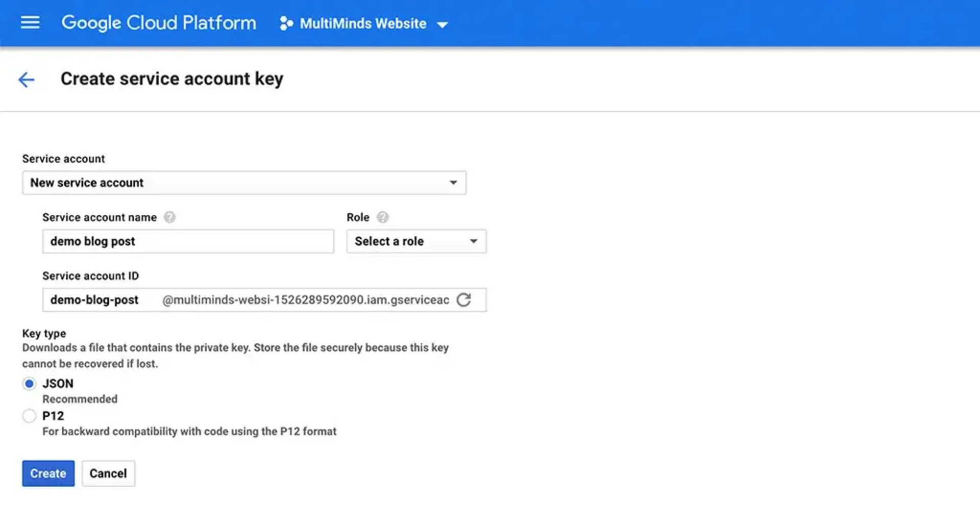Select the JSON key type
The width and height of the screenshot is (980, 525).
point(29,383)
